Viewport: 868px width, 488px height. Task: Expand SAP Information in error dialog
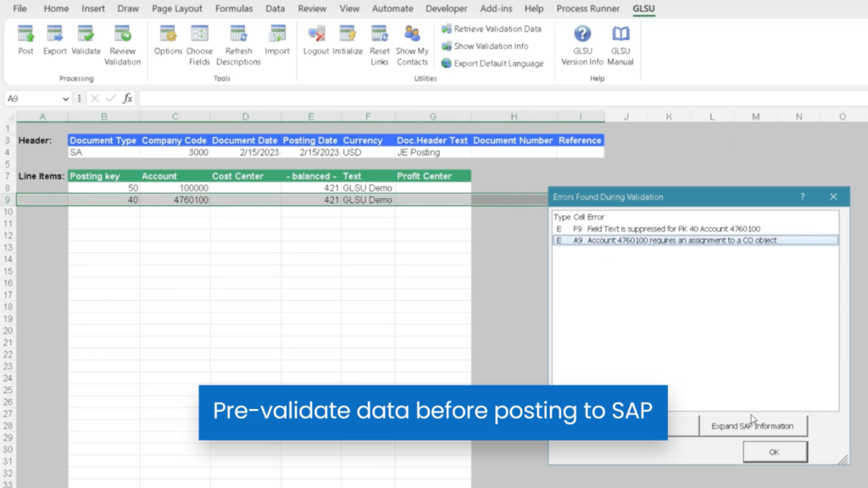tap(753, 426)
